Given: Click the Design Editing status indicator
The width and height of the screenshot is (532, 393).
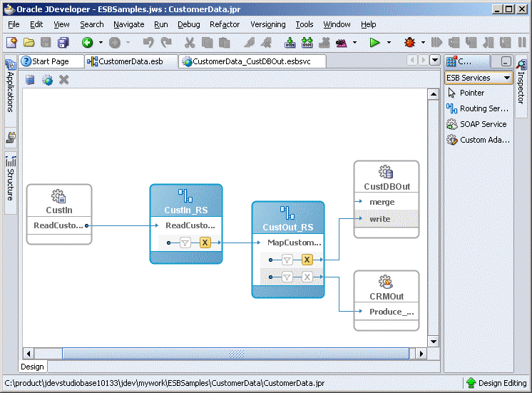Looking at the screenshot, I should pyautogui.click(x=496, y=383).
